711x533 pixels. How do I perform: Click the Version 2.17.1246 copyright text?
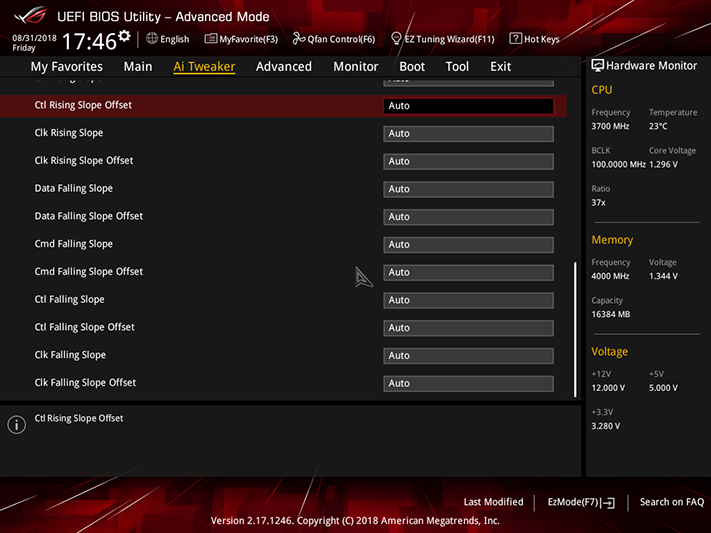point(355,521)
